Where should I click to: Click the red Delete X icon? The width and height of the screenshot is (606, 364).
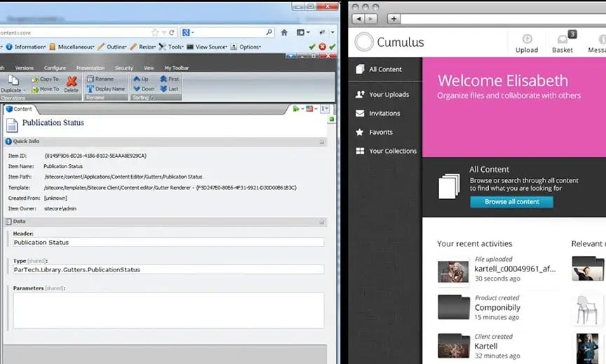pyautogui.click(x=72, y=81)
